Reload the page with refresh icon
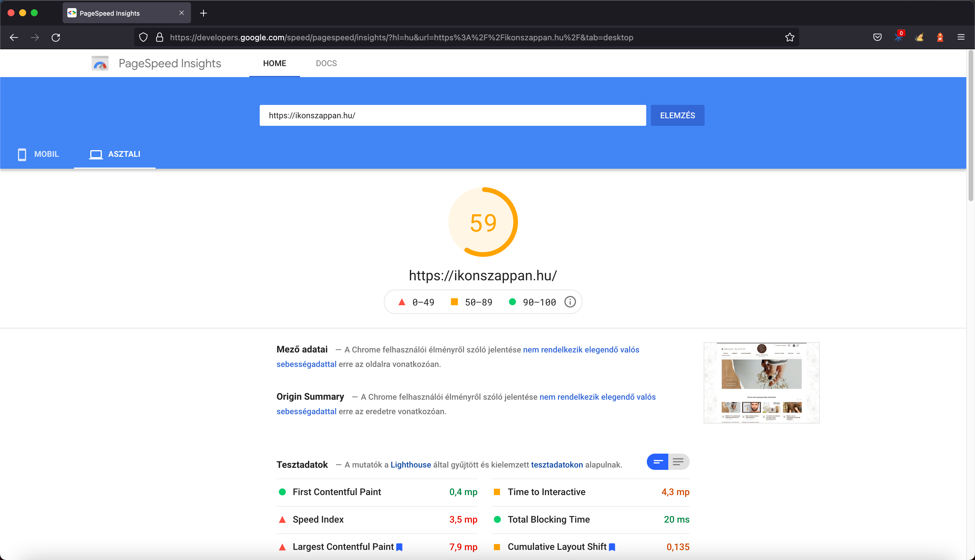The height and width of the screenshot is (560, 975). 56,37
